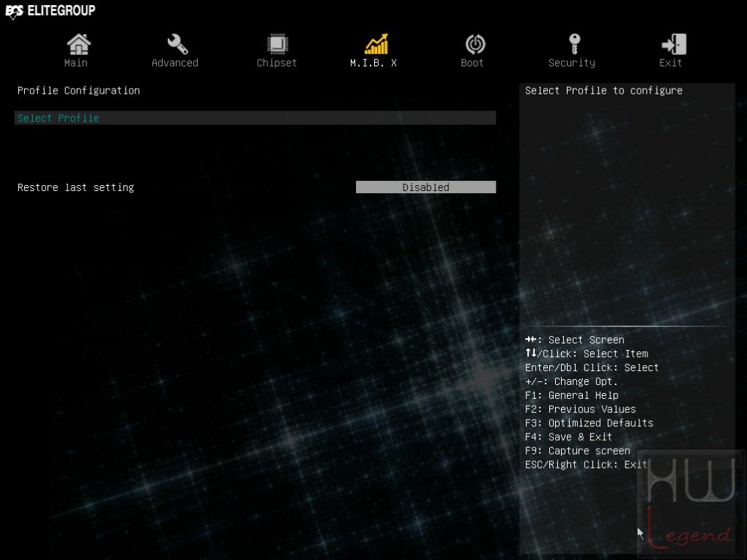Click the Profile Configuration heading
Screen dimensions: 747x560
point(78,91)
